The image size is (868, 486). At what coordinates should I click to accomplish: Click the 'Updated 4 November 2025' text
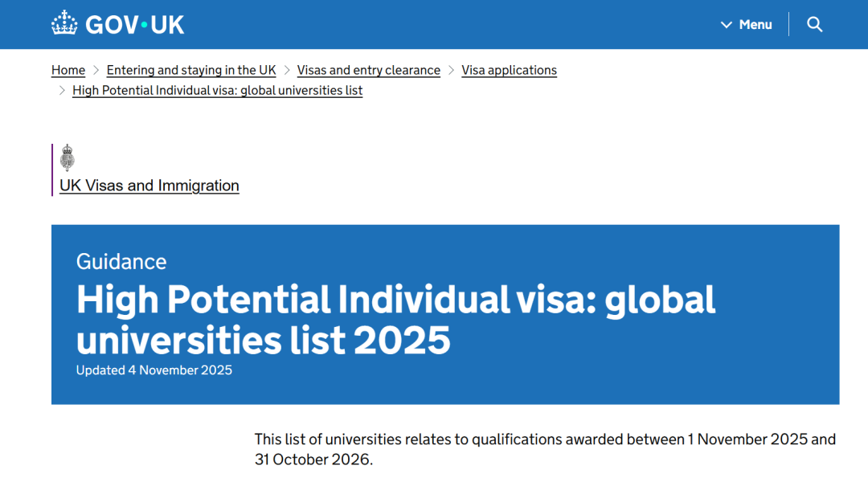pos(154,370)
